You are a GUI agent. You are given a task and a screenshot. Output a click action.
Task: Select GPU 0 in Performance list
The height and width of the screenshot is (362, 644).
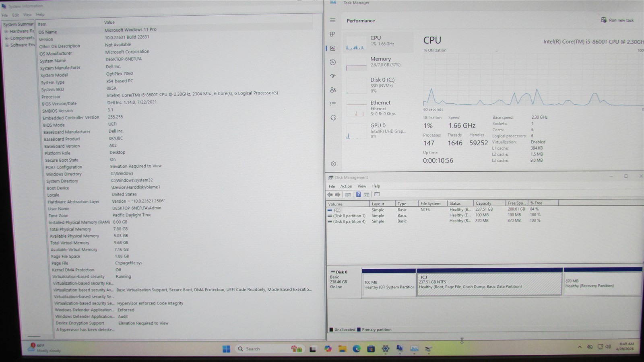(378, 131)
